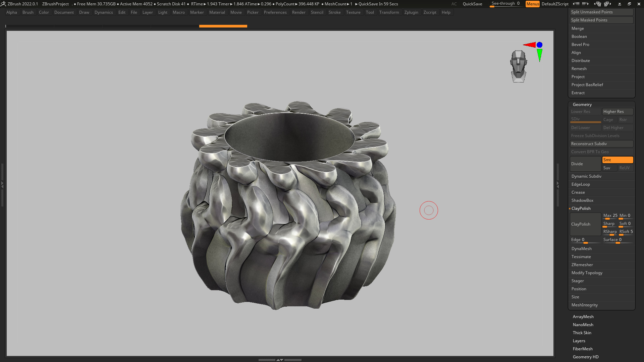Viewport: 644px width, 362px height.
Task: Open the Preferences menu
Action: click(x=275, y=12)
